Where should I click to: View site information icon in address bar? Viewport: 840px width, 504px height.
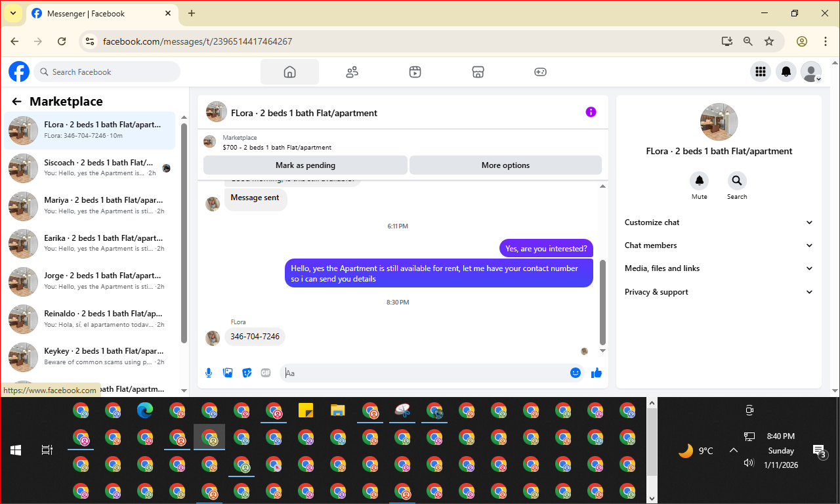click(x=91, y=41)
